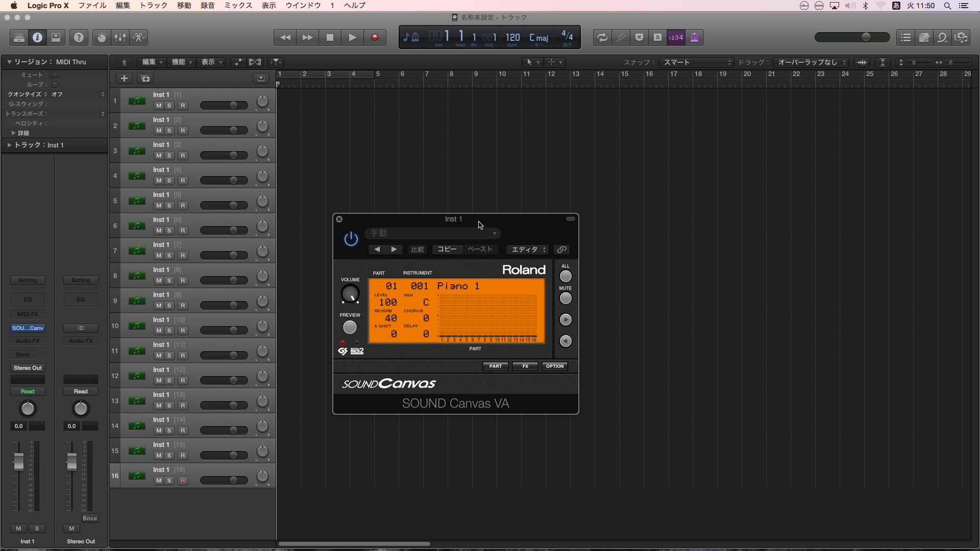
Task: Click the FX button in Sound Canvas
Action: click(525, 366)
